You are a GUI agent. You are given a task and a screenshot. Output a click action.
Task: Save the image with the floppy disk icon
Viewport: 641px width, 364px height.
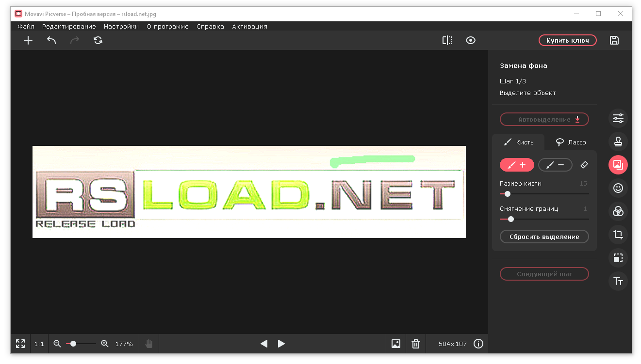coord(614,41)
